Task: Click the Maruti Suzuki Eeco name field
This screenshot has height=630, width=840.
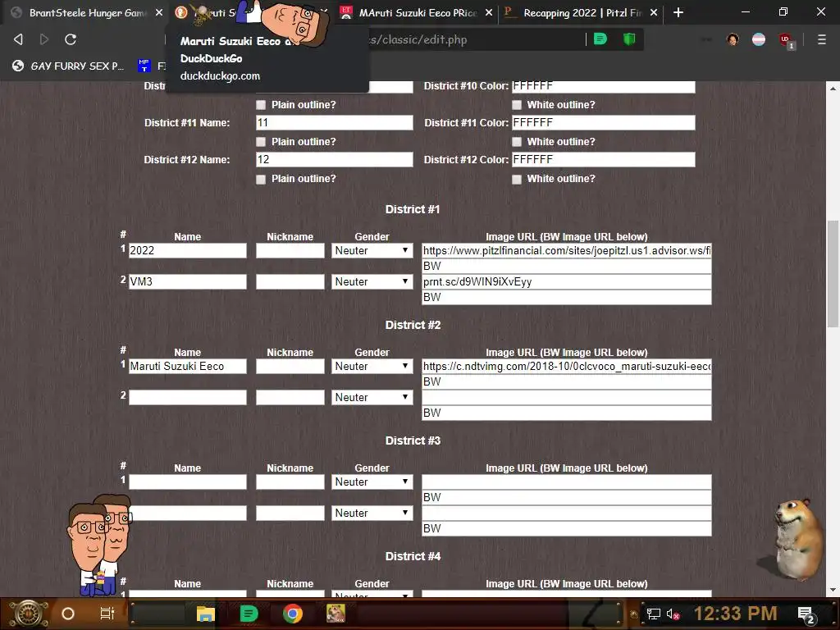Action: click(188, 367)
